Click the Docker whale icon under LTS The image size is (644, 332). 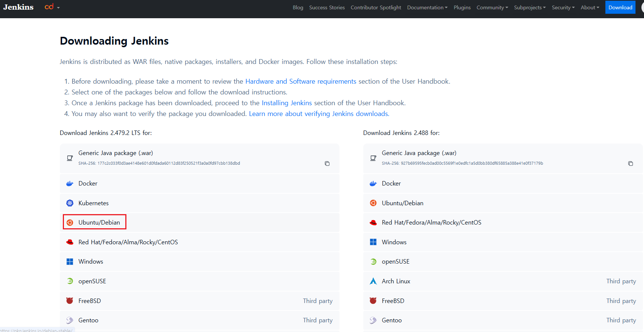click(x=70, y=183)
